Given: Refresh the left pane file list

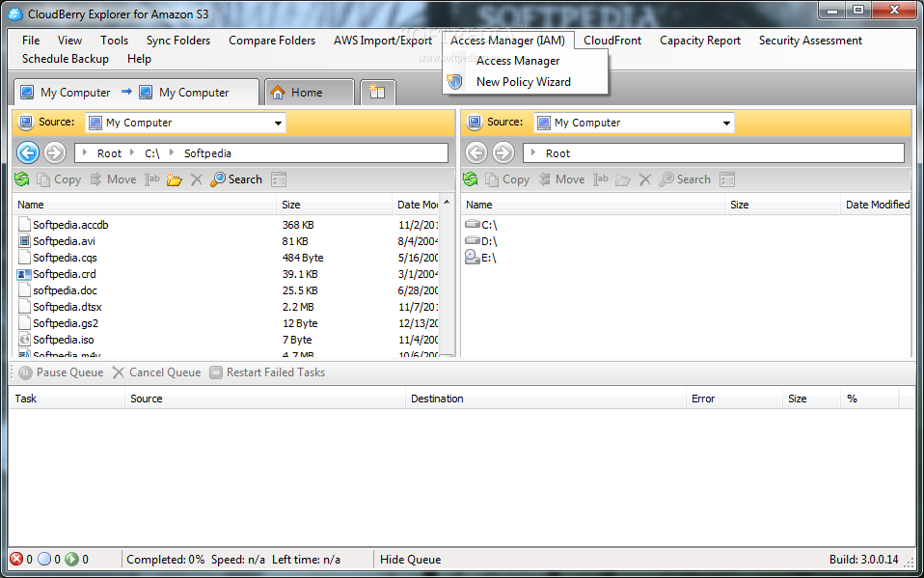Looking at the screenshot, I should click(22, 179).
